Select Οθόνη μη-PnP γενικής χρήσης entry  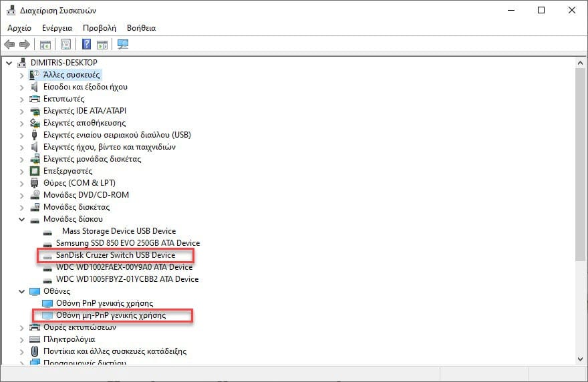click(x=111, y=315)
